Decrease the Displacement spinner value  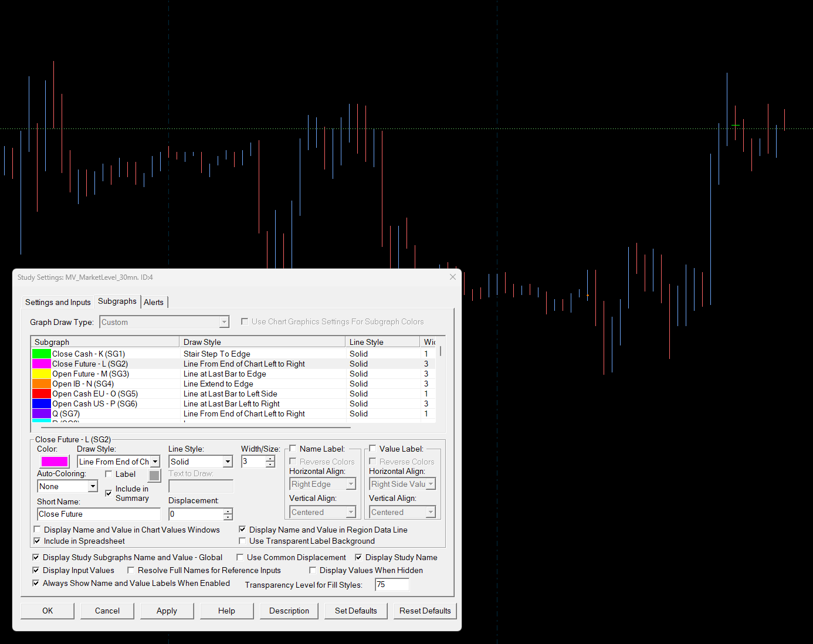coord(228,517)
